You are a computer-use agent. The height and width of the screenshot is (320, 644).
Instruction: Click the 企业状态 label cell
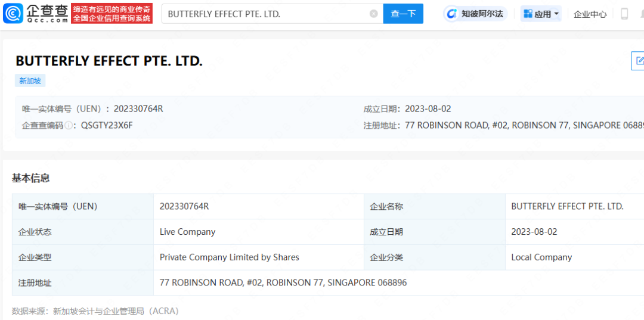[83, 232]
